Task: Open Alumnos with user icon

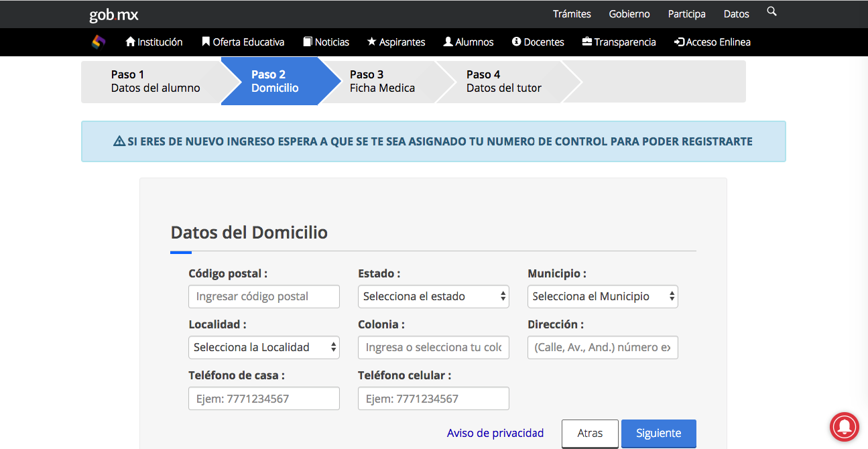Action: [x=469, y=42]
